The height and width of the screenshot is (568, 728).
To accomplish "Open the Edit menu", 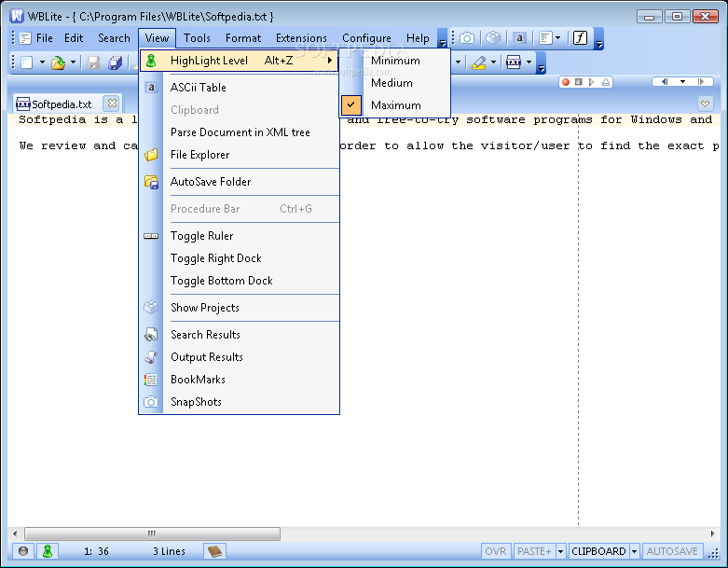I will tap(74, 38).
